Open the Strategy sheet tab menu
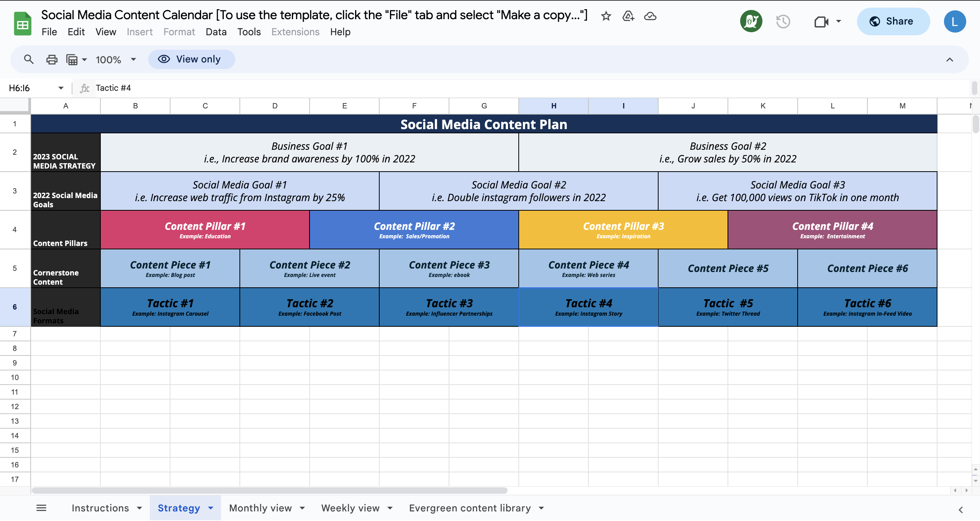 coord(210,508)
